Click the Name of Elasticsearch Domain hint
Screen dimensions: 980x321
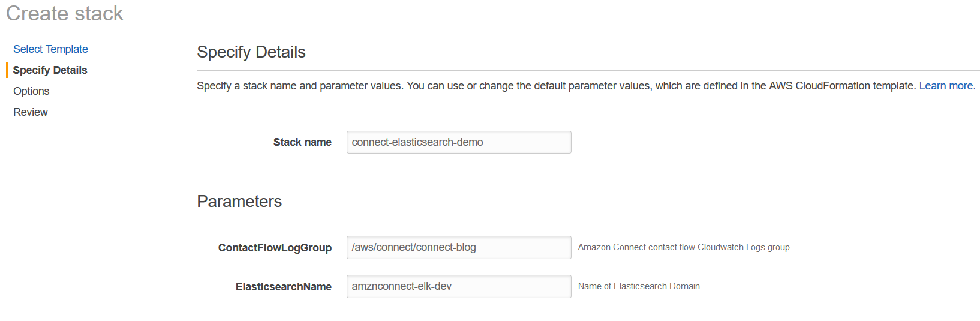click(639, 286)
